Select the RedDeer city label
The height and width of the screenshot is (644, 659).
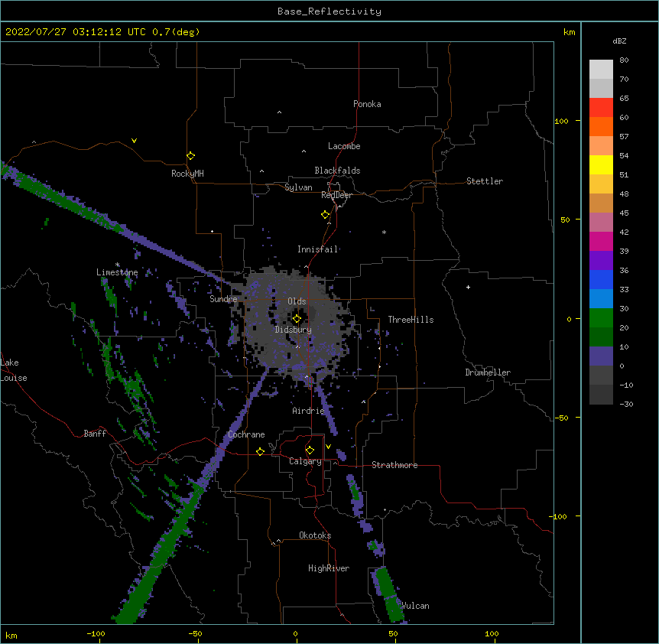[x=336, y=195]
